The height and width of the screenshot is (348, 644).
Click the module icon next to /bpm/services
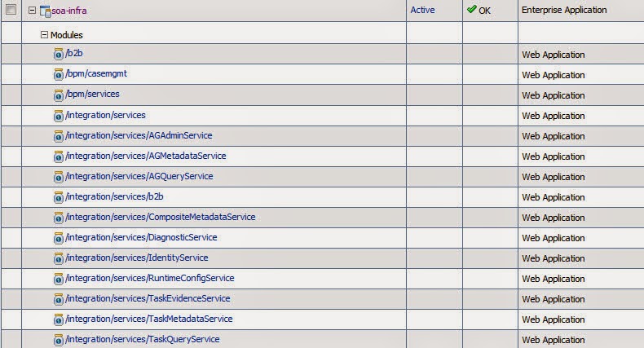point(59,95)
